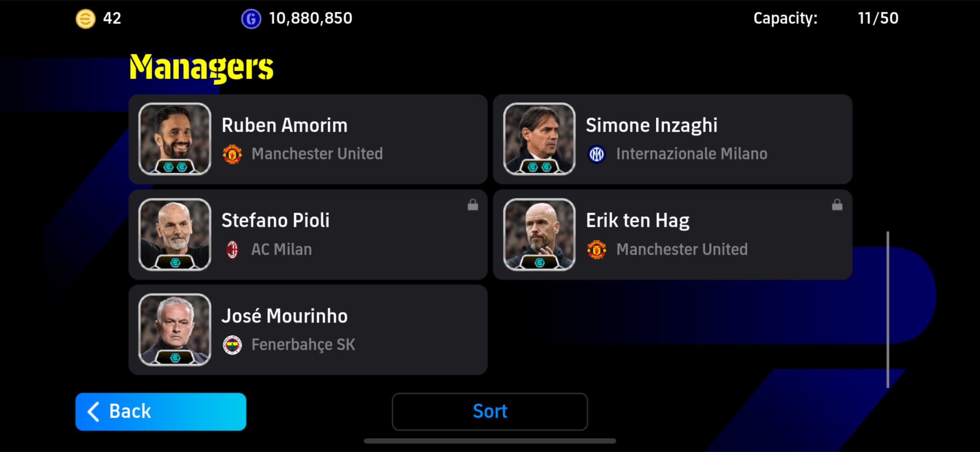This screenshot has width=980, height=452.
Task: Tap the Manchester United crest beside Ruben Amorim
Action: click(x=232, y=154)
